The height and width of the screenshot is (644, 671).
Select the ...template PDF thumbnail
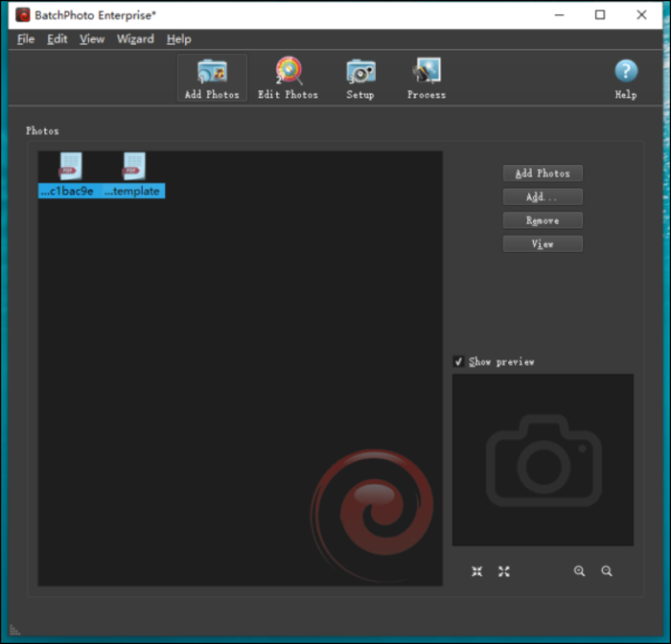(x=133, y=167)
